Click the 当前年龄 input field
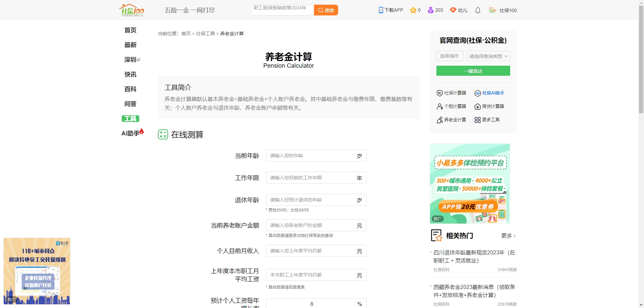 (x=316, y=156)
